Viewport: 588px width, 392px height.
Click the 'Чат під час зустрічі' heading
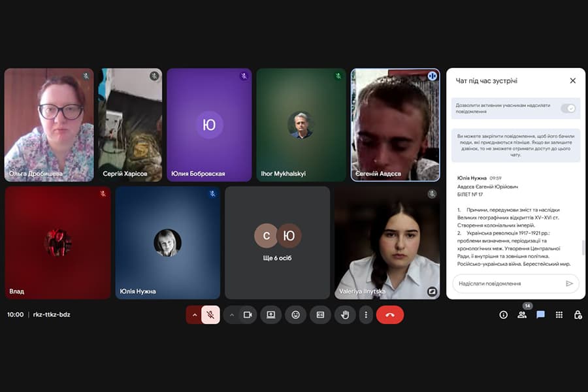[486, 80]
